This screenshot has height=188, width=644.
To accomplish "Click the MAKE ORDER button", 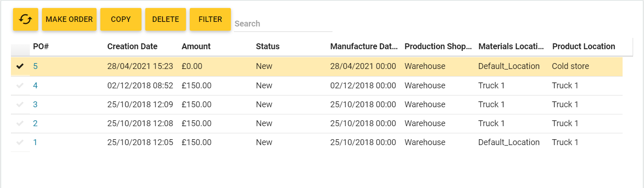I will (69, 19).
